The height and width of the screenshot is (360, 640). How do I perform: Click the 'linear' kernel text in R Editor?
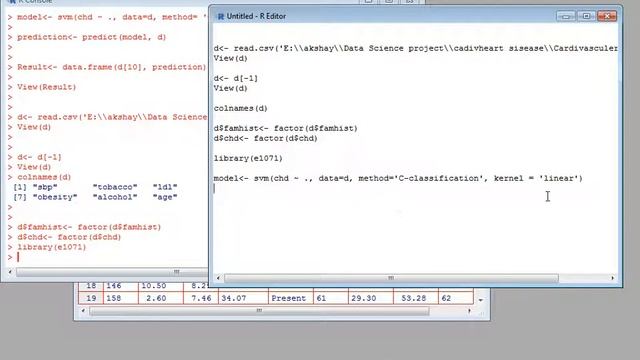[x=558, y=178]
